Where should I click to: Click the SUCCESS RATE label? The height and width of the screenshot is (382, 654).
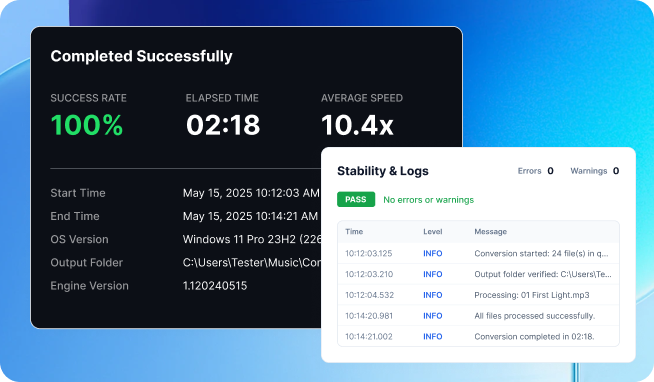click(x=88, y=98)
